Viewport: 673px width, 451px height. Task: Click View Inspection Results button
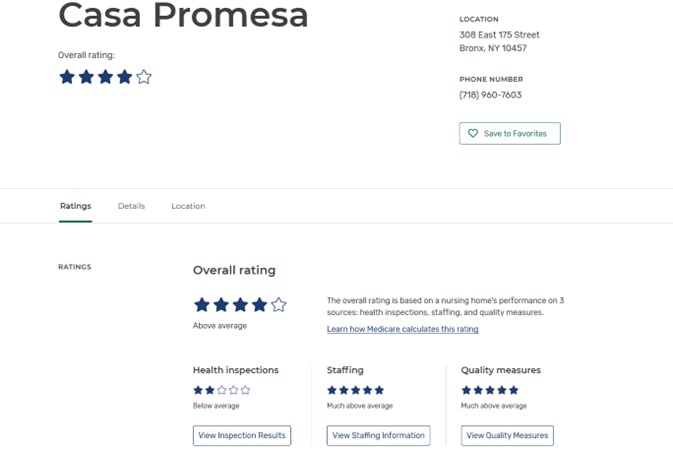pyautogui.click(x=242, y=436)
